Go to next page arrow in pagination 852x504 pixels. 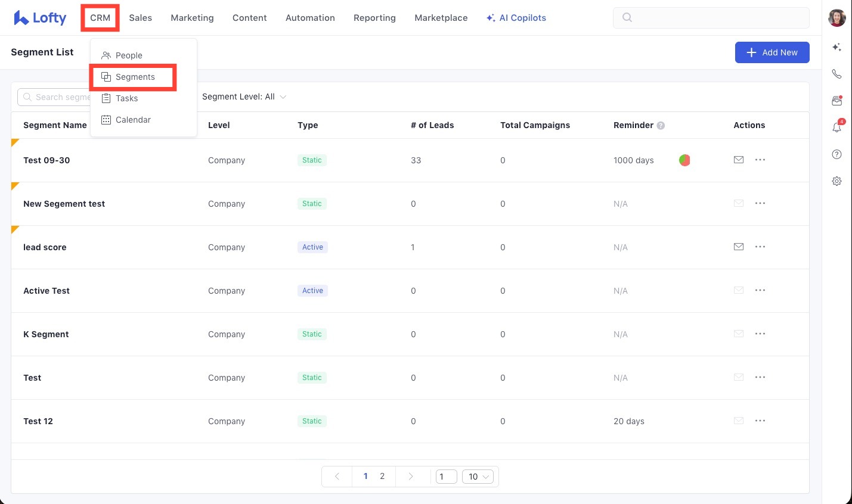[410, 477]
